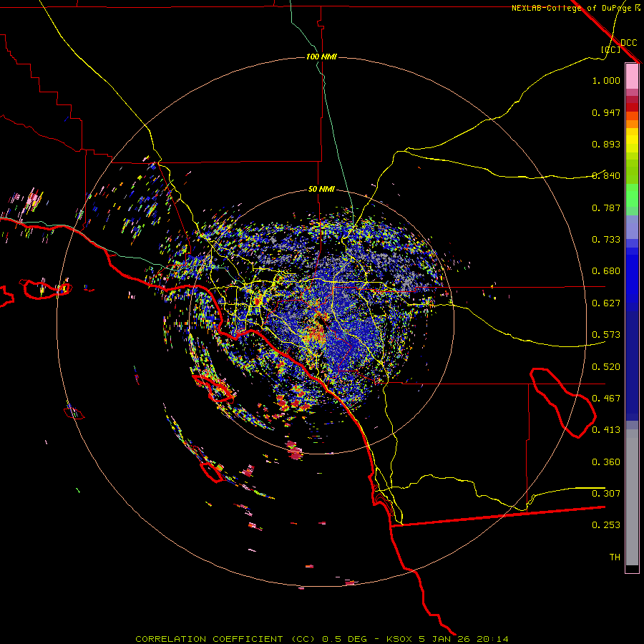This screenshot has width=644, height=644.
Task: Click the 100 NMI range ring label
Action: (x=321, y=57)
